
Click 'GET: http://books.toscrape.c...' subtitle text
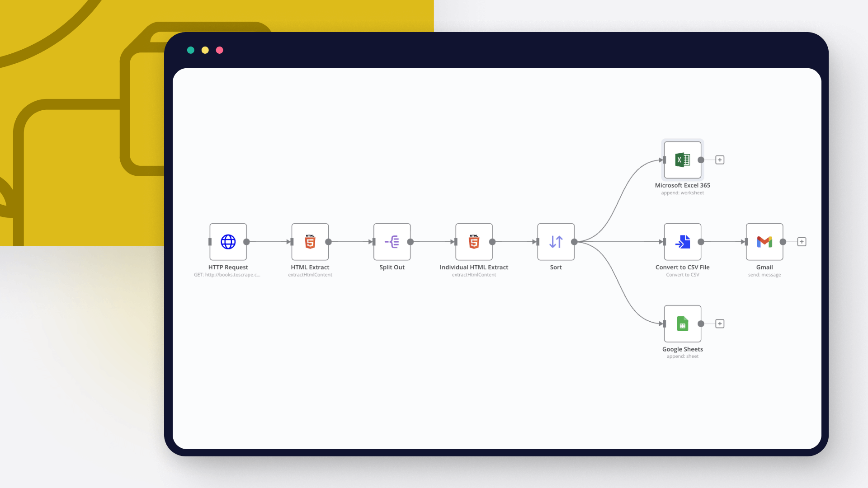[x=228, y=274]
